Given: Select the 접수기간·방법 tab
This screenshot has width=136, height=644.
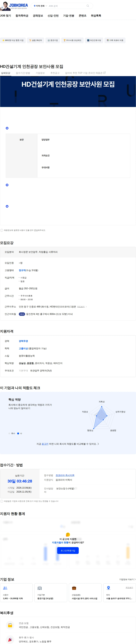Looking at the screenshot, I should (23, 73).
